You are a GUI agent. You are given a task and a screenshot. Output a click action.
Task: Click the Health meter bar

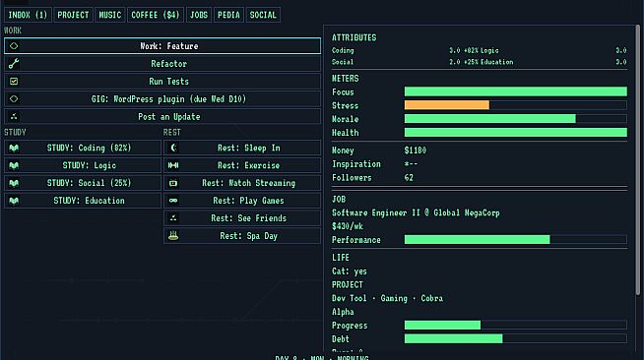click(x=515, y=132)
